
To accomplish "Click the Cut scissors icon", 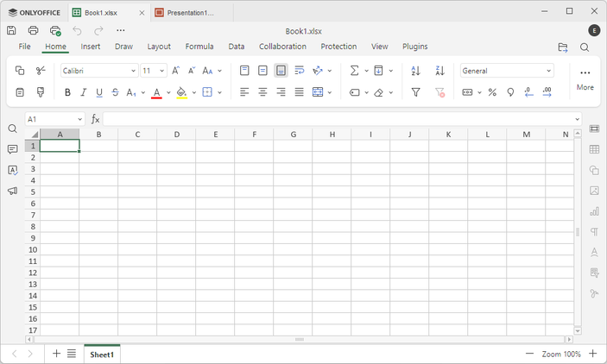I will point(41,71).
